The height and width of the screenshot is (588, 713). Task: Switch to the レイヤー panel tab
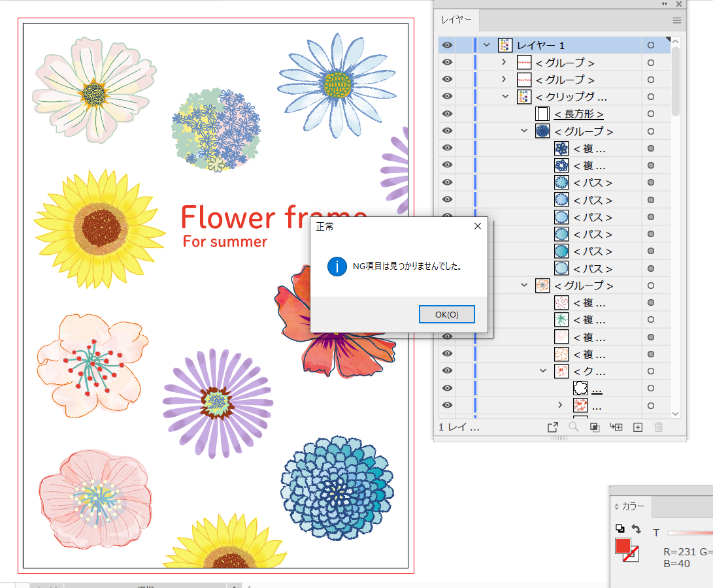(x=456, y=20)
